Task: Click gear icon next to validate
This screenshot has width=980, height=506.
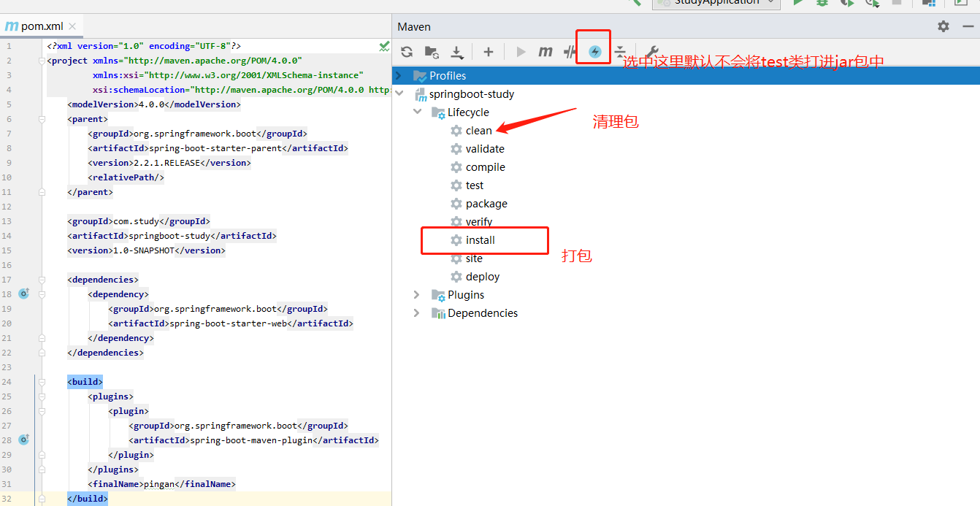Action: pyautogui.click(x=456, y=149)
